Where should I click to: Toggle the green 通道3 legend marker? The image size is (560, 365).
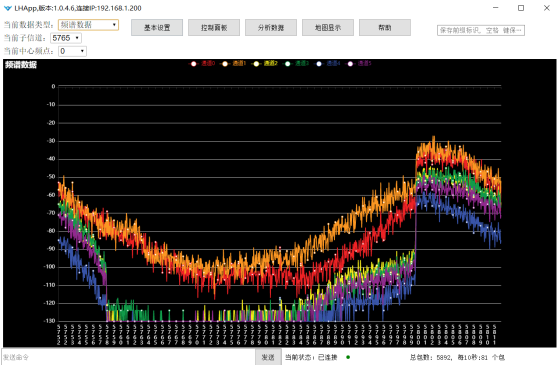[288, 64]
